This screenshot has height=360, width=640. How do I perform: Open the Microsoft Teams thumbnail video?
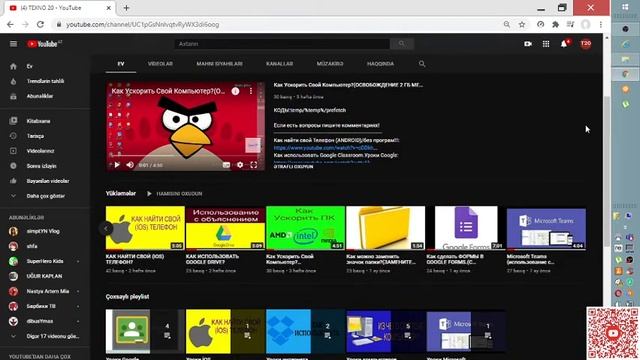tap(546, 228)
